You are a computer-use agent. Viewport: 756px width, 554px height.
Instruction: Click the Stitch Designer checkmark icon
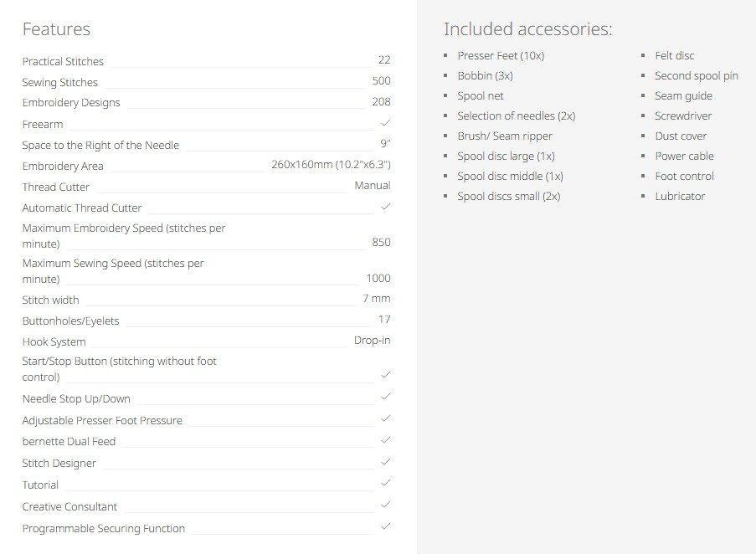coord(385,461)
